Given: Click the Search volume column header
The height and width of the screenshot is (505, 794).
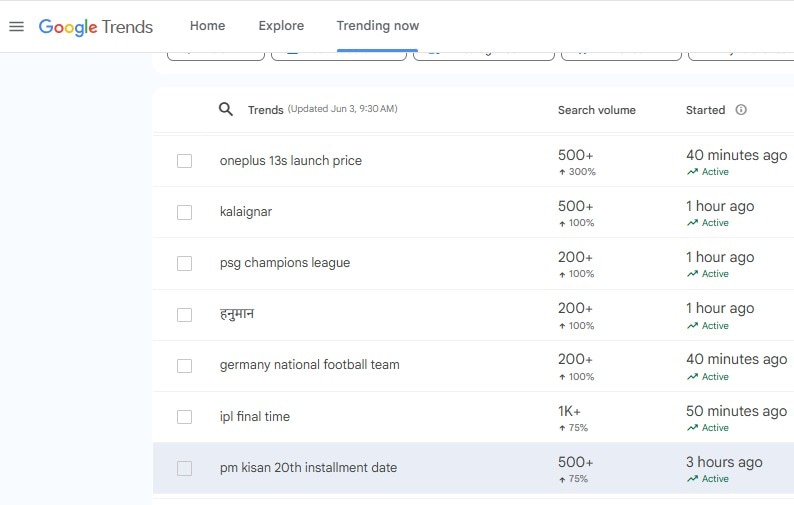Looking at the screenshot, I should 596,110.
